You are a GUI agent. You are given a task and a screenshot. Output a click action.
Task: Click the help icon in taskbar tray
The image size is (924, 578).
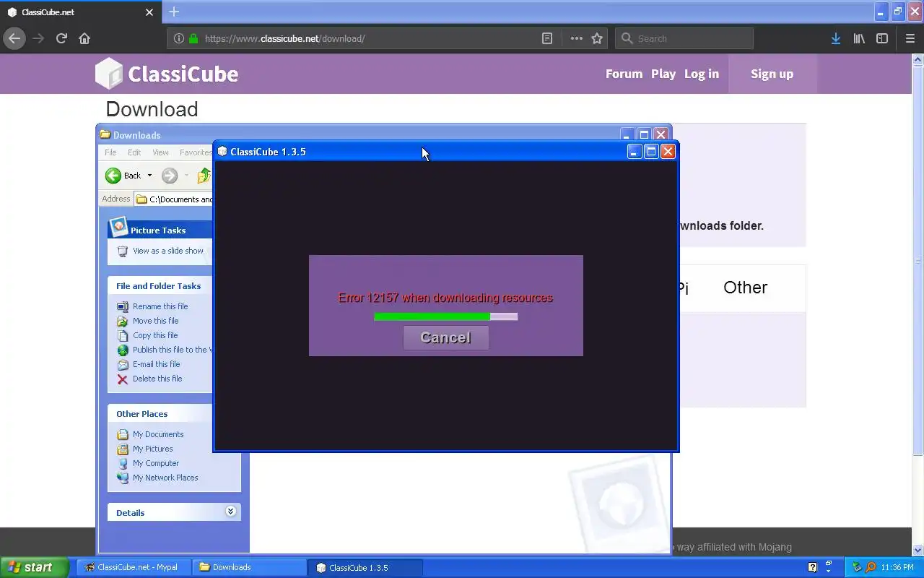tap(812, 567)
